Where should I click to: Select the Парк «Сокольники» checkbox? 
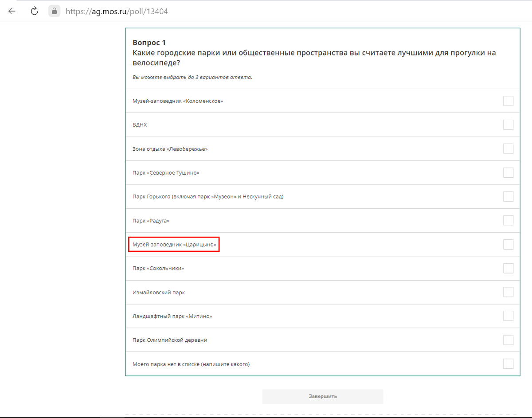pos(508,269)
